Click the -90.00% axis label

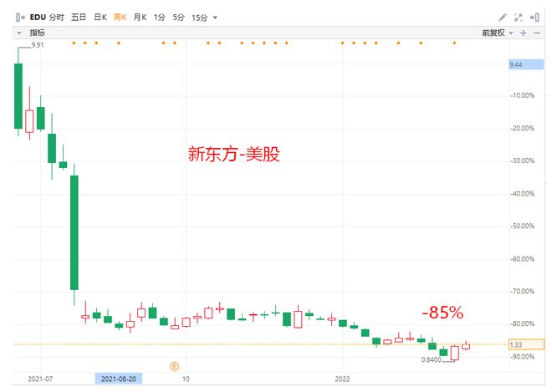click(523, 356)
